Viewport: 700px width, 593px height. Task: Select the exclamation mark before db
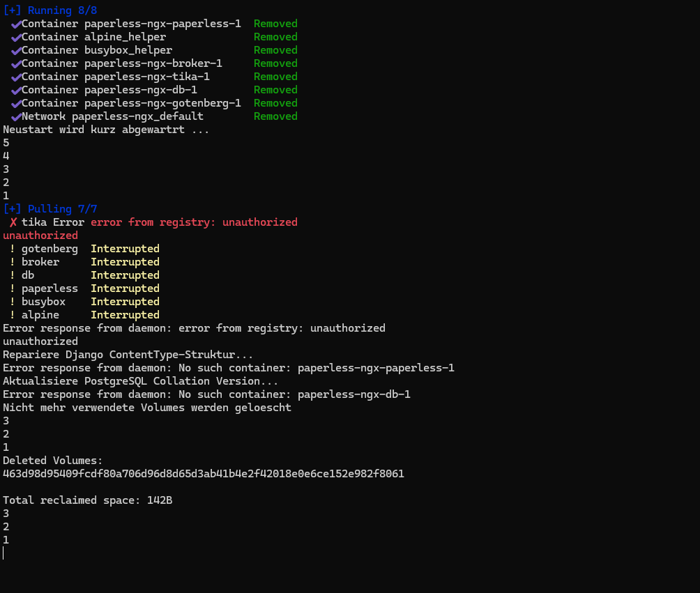click(13, 275)
